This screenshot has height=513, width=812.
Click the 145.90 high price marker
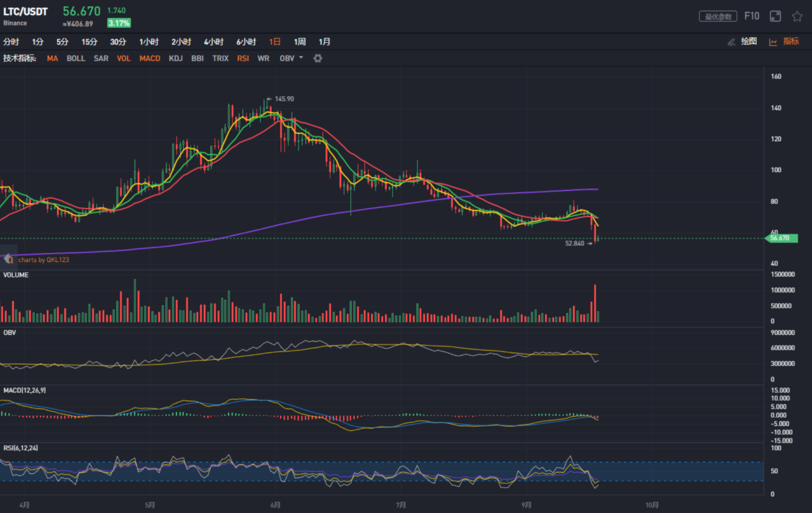[x=284, y=99]
